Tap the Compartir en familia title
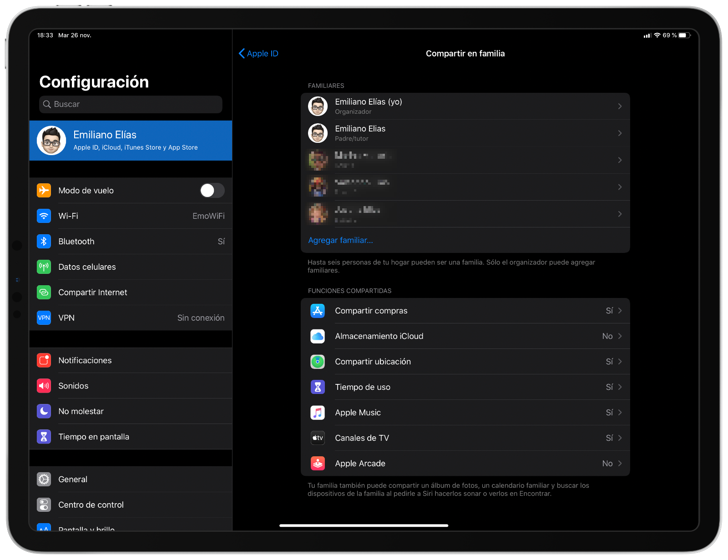This screenshot has height=560, width=728. [x=465, y=53]
